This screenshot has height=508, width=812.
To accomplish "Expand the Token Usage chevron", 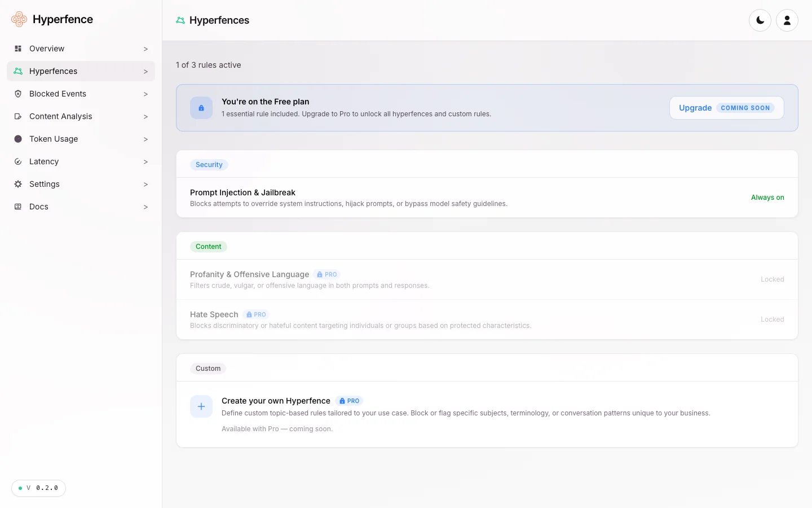I will (x=145, y=139).
